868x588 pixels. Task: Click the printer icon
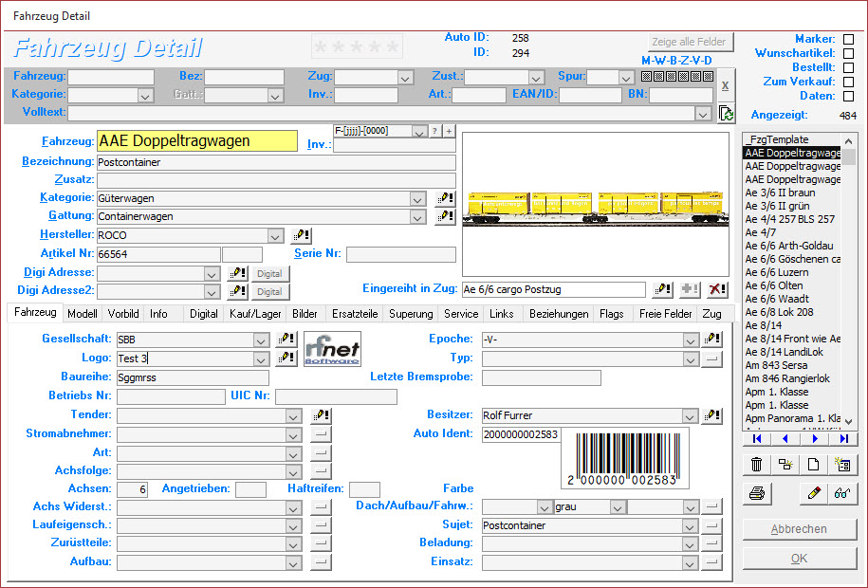pyautogui.click(x=757, y=493)
